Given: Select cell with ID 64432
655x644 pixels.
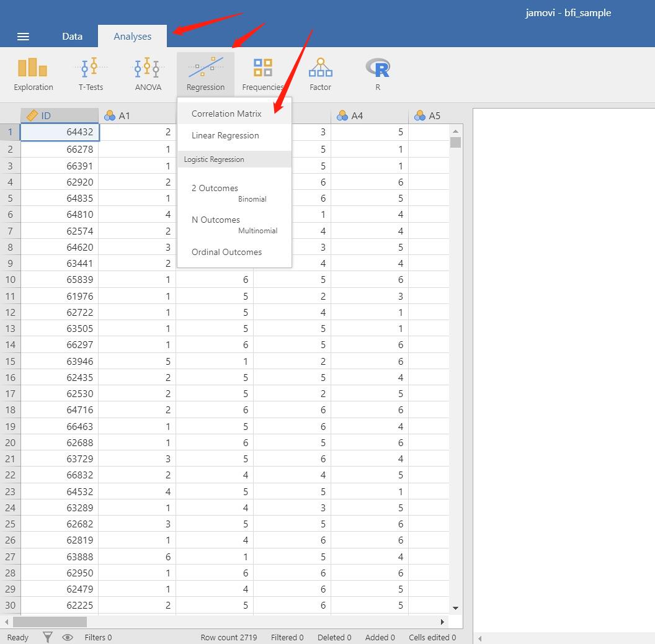Looking at the screenshot, I should (60, 132).
